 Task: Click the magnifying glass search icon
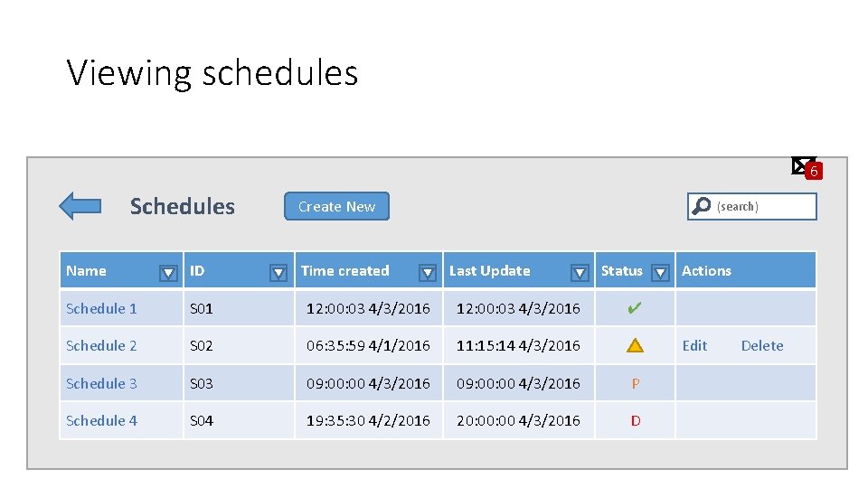(x=701, y=207)
